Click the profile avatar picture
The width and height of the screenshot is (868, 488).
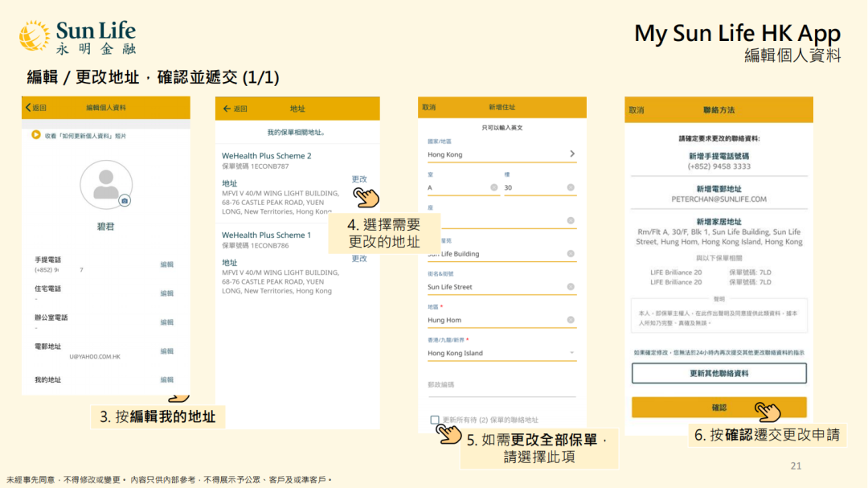pos(106,184)
